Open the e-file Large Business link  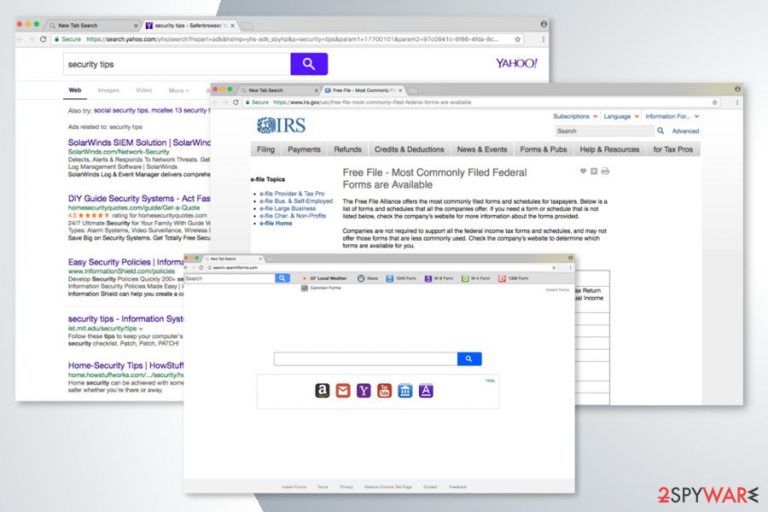point(288,208)
